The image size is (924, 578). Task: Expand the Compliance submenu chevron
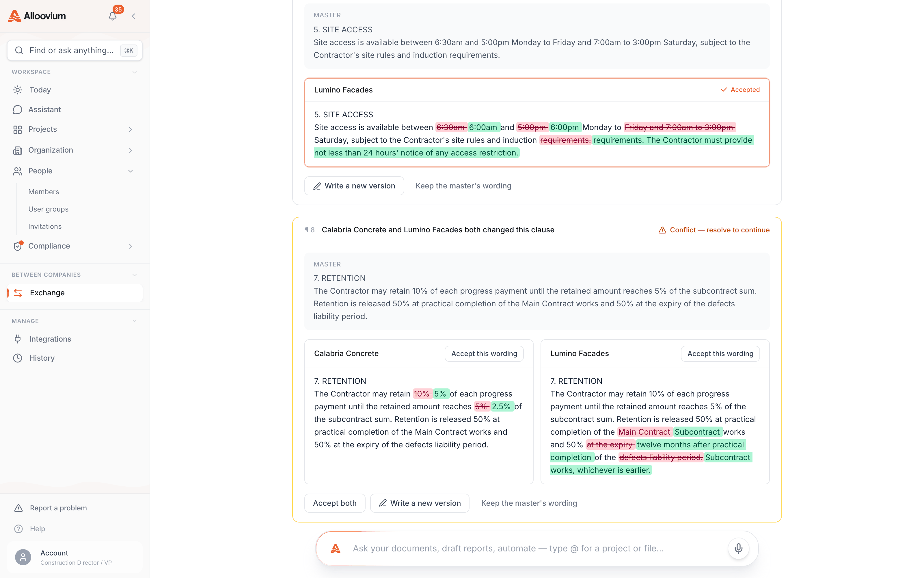coord(131,246)
